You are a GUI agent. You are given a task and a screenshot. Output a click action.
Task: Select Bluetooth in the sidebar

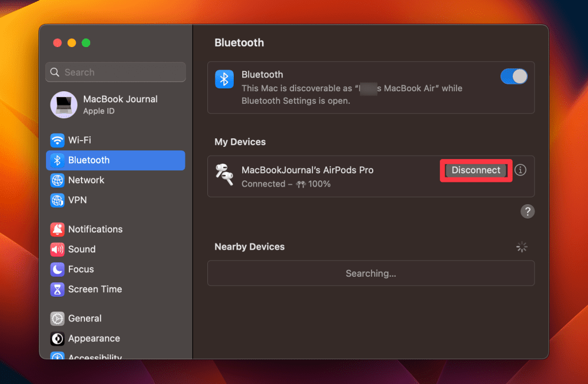(115, 160)
